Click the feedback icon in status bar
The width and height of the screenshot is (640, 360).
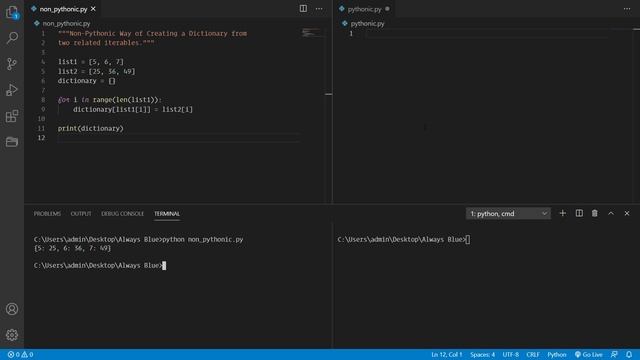[x=614, y=355]
